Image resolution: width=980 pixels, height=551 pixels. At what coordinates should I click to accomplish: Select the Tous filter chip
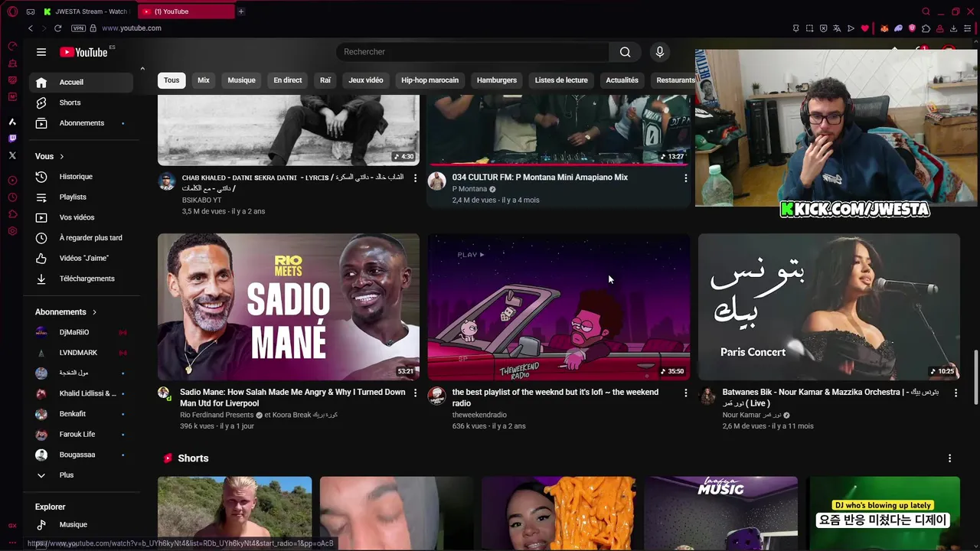pos(171,80)
